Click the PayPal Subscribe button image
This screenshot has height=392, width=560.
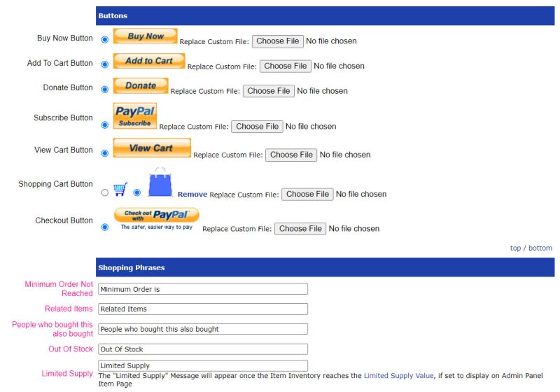135,115
